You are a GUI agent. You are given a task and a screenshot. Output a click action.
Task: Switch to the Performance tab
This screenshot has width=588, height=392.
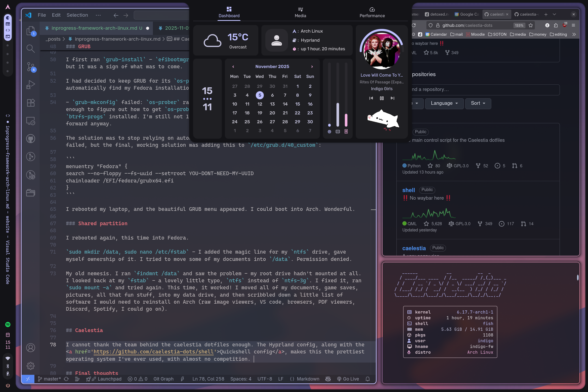point(372,13)
